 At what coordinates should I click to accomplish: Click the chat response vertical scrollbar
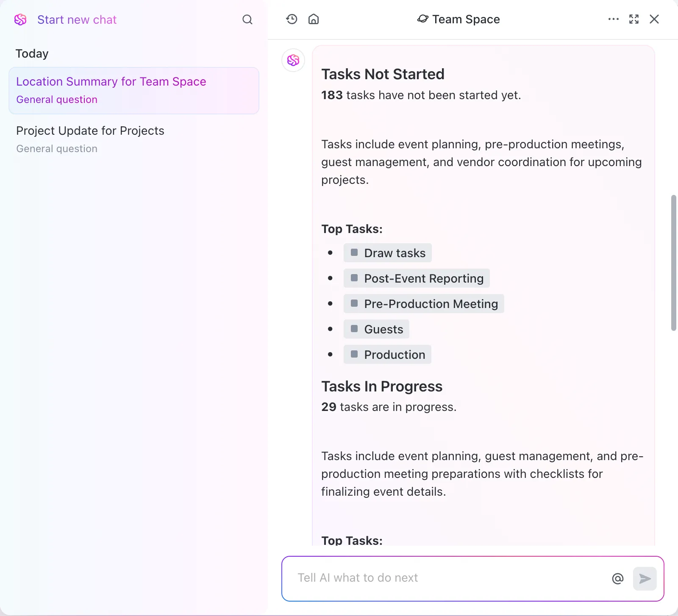coord(674,263)
